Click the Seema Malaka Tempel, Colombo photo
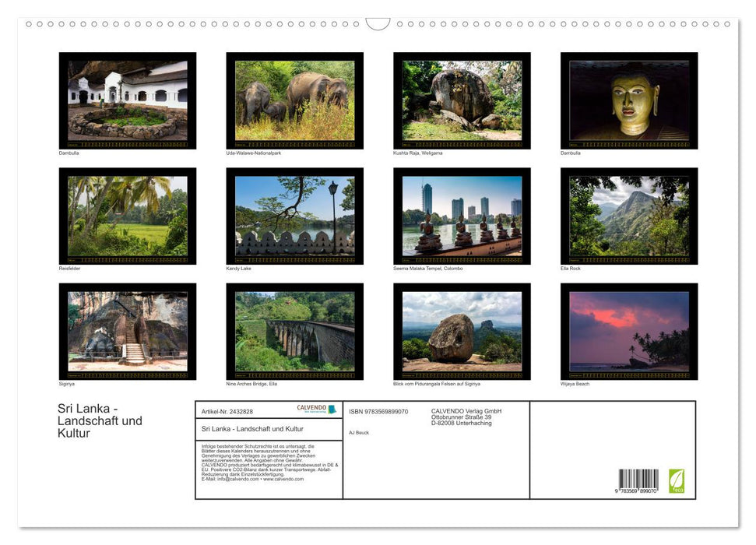The width and height of the screenshot is (756, 545). 462,216
